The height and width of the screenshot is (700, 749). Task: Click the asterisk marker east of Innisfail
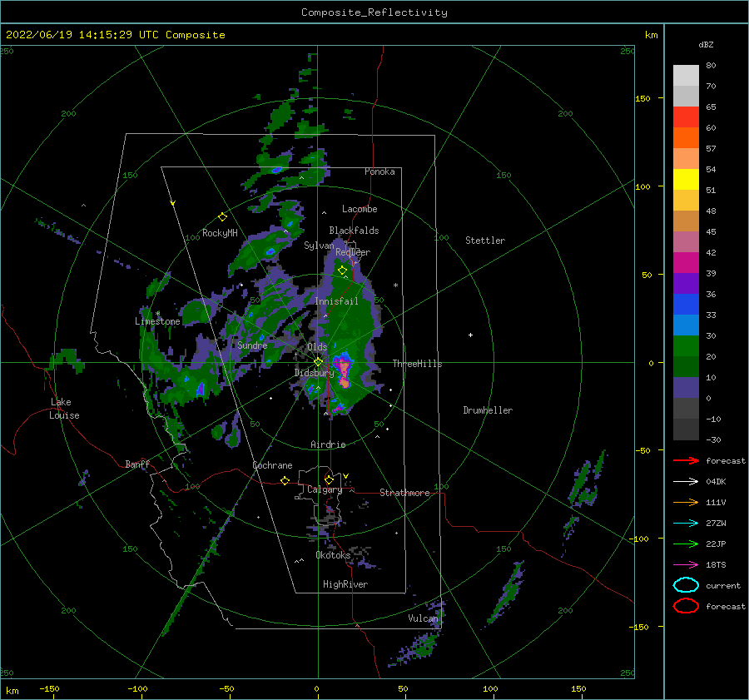[x=395, y=285]
